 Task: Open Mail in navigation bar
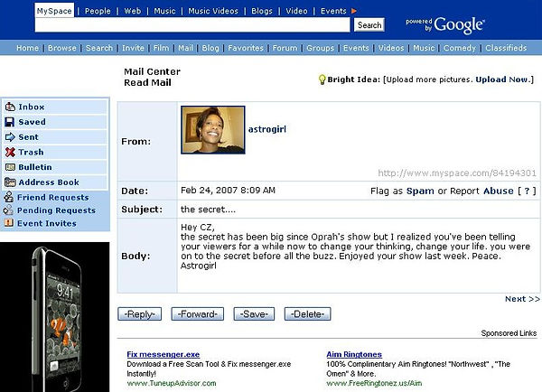click(185, 48)
